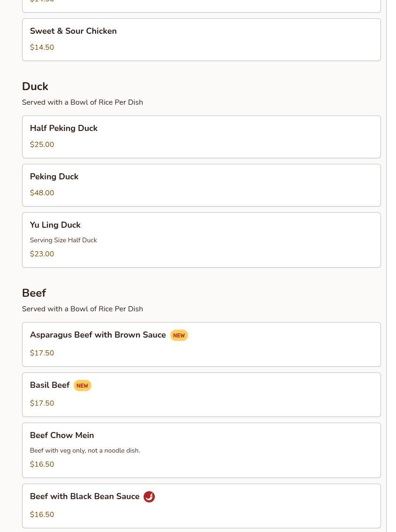Click the $23.00 Yu Ling Duck price
Screen dimensions: 396x532
pyautogui.click(x=42, y=254)
